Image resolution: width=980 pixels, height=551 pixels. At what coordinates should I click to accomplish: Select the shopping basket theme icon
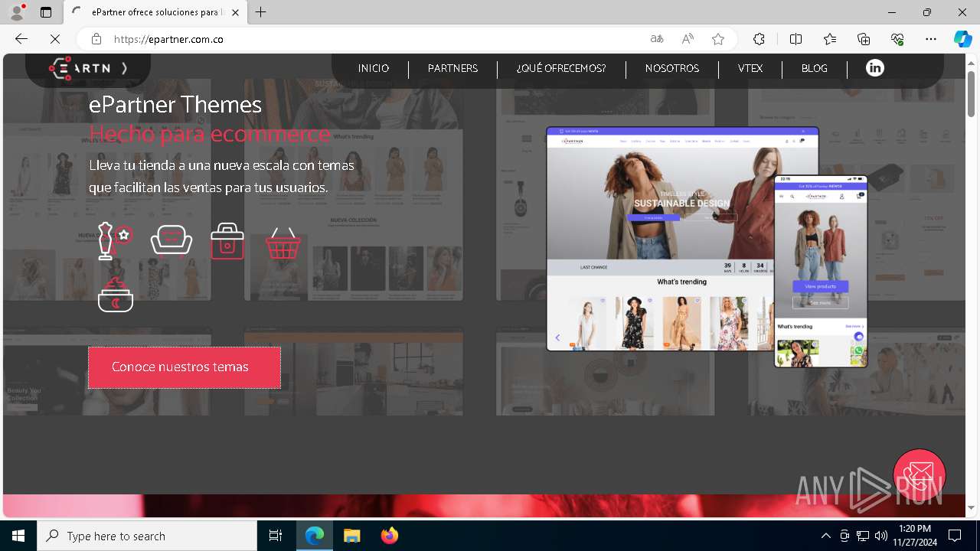[x=283, y=243]
